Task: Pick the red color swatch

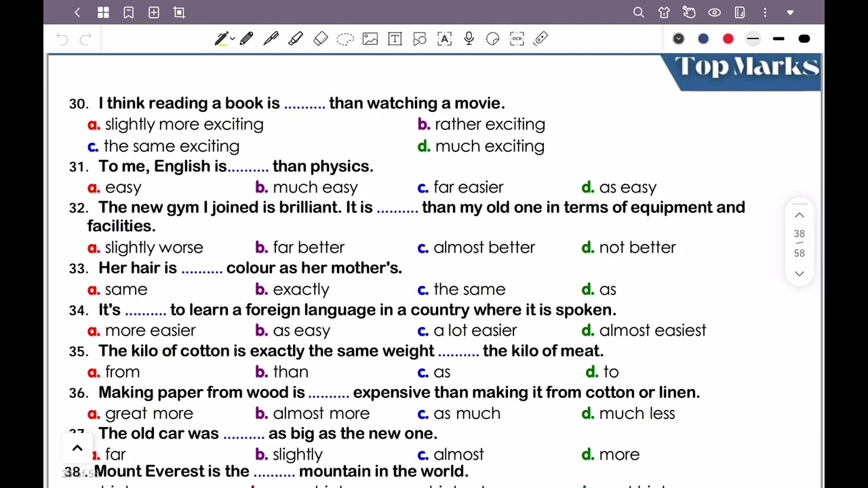Action: point(728,39)
